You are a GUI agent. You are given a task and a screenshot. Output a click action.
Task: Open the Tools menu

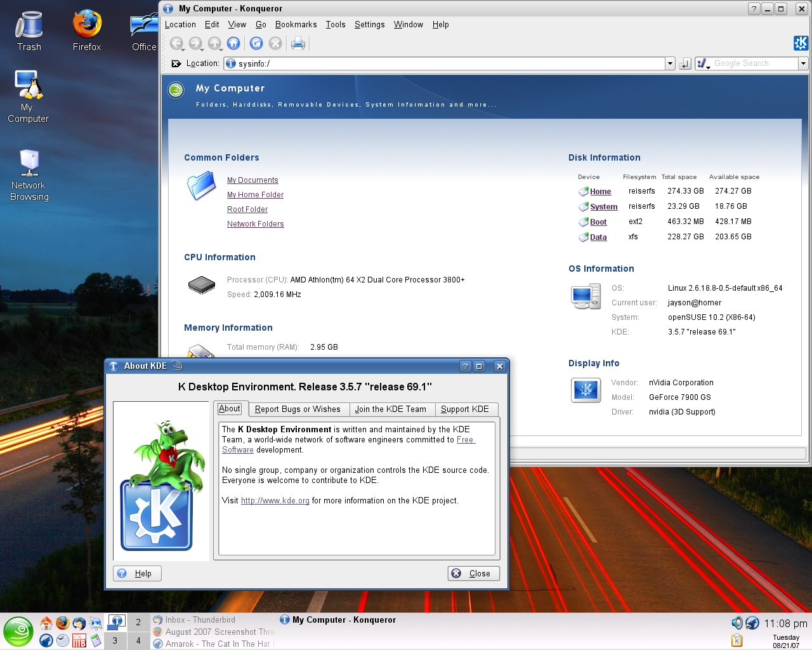click(x=336, y=24)
